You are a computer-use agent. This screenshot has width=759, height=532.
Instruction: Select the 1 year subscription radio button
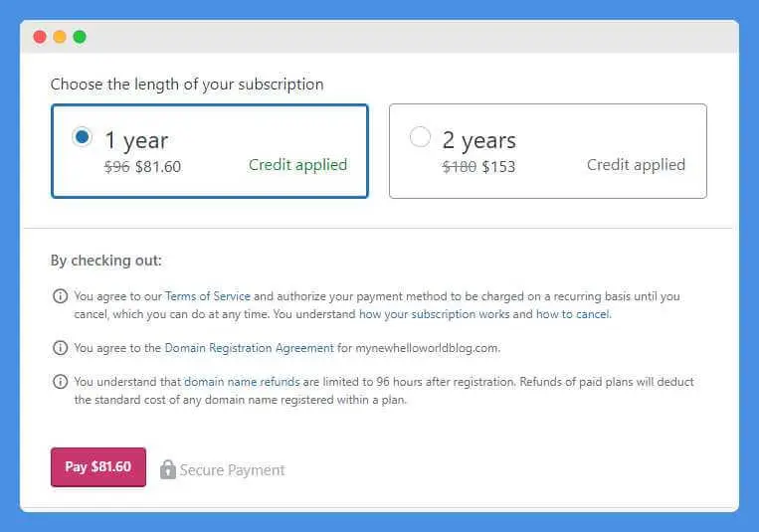point(83,137)
